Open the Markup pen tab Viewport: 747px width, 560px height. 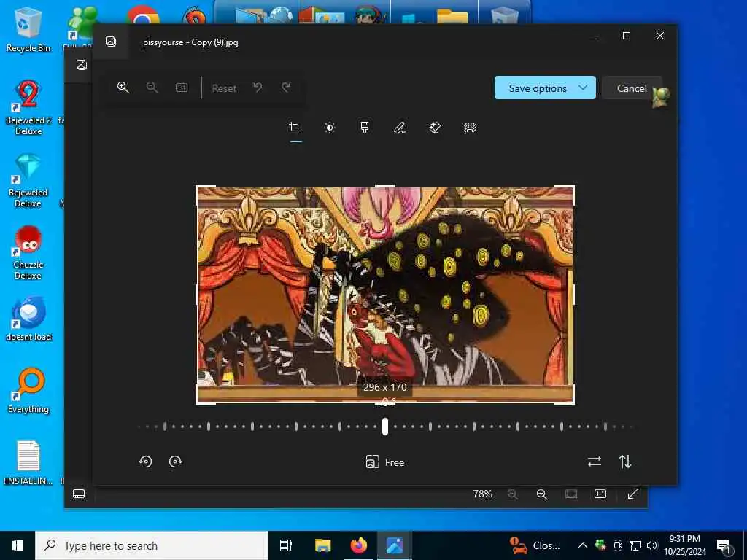tap(400, 127)
